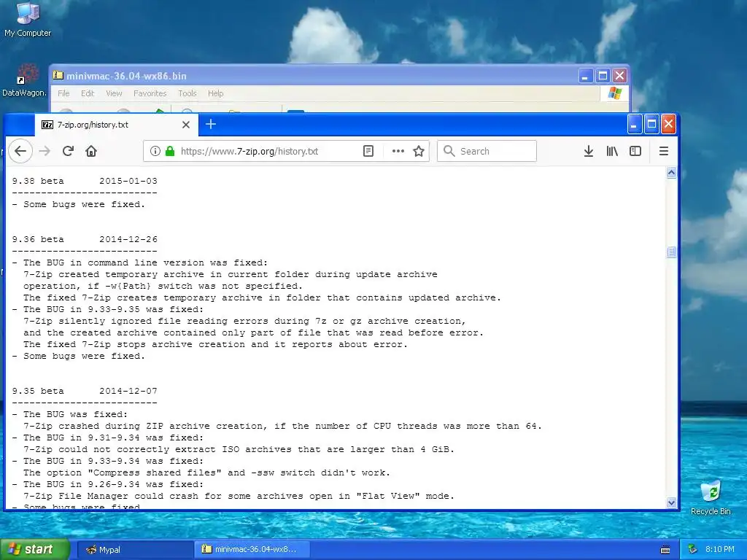Click "The BUG in command line version" line
The image size is (747, 560).
coord(140,262)
